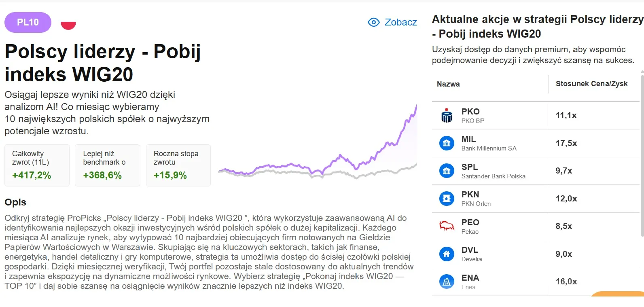Click the PKO BP bank logo icon
Image resolution: width=644 pixels, height=307 pixels.
click(447, 115)
